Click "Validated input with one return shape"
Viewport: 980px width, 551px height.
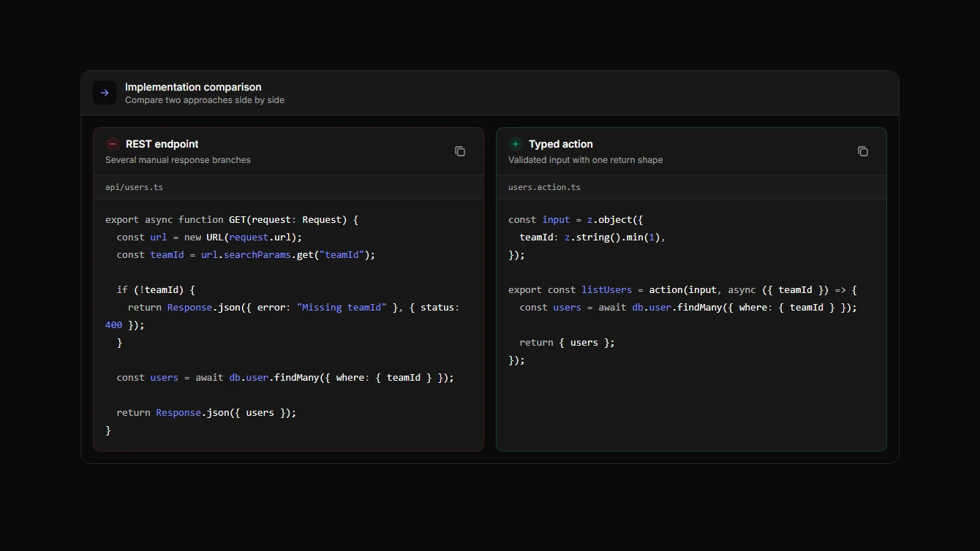pos(586,160)
